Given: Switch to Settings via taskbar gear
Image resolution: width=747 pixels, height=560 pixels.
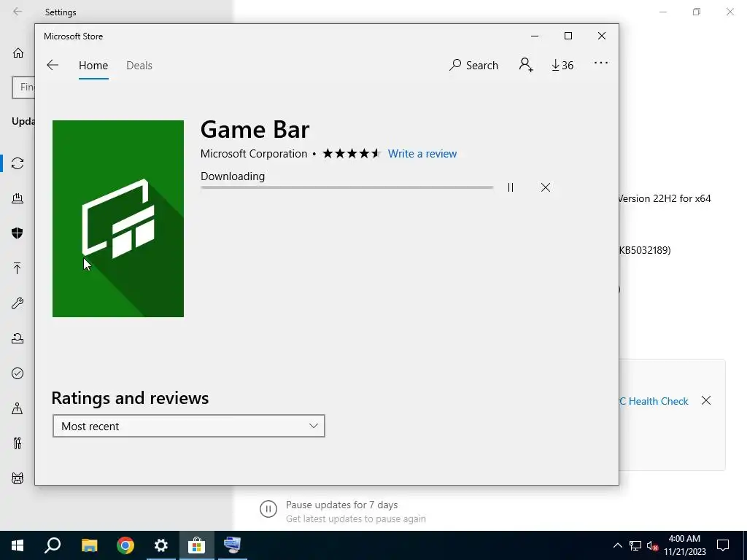Looking at the screenshot, I should click(x=161, y=545).
